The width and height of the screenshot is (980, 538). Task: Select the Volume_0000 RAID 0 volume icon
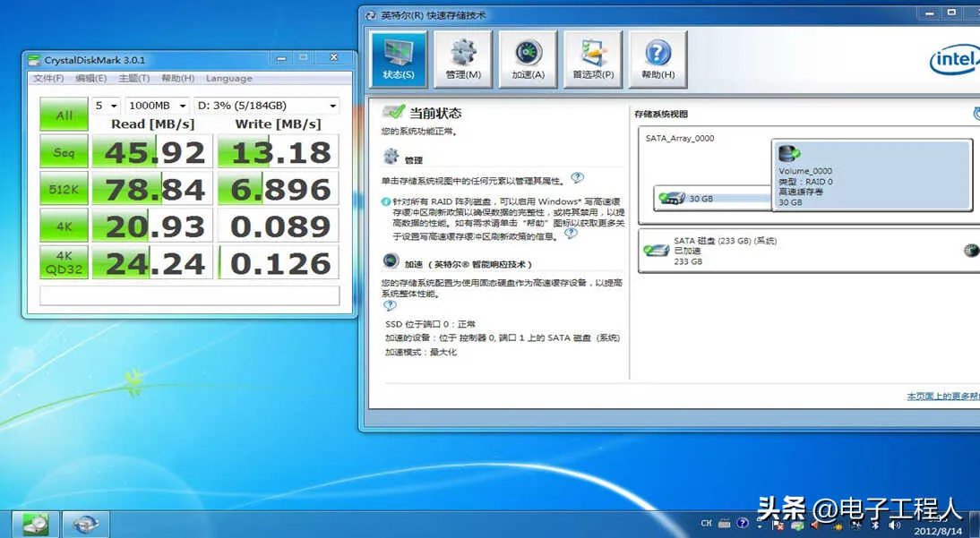(788, 152)
